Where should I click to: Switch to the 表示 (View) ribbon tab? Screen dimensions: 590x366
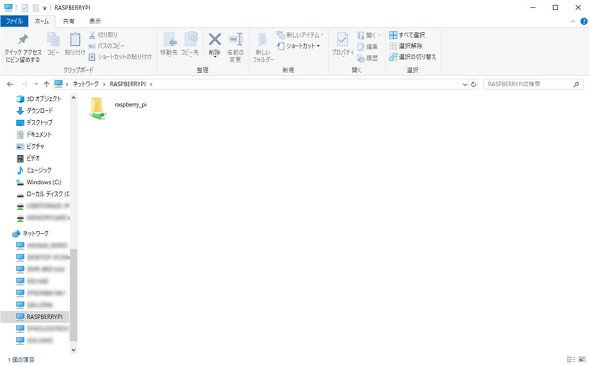(x=95, y=21)
